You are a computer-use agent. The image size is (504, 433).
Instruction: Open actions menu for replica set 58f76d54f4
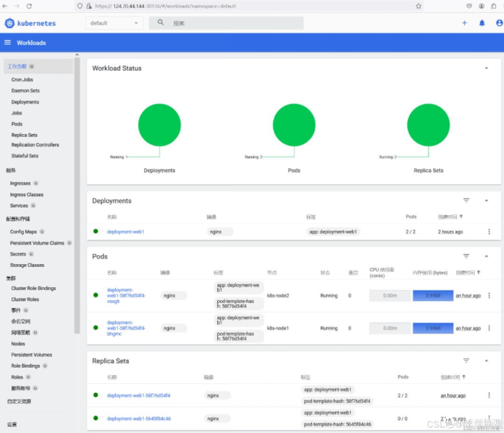(489, 395)
